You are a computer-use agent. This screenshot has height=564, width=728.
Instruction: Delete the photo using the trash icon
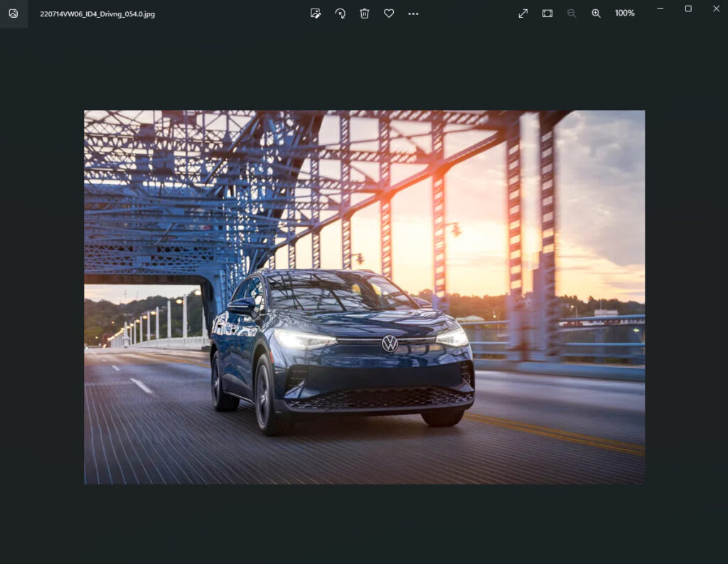365,13
